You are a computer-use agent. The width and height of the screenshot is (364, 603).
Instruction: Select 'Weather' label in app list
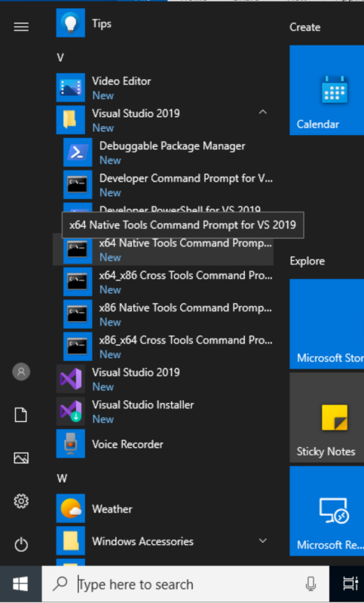[x=112, y=509]
